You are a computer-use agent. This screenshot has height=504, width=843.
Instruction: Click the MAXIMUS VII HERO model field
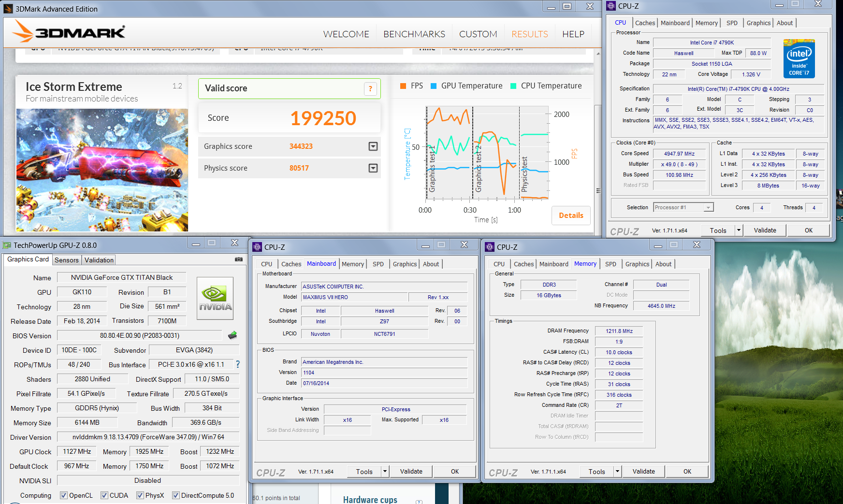pos(354,297)
